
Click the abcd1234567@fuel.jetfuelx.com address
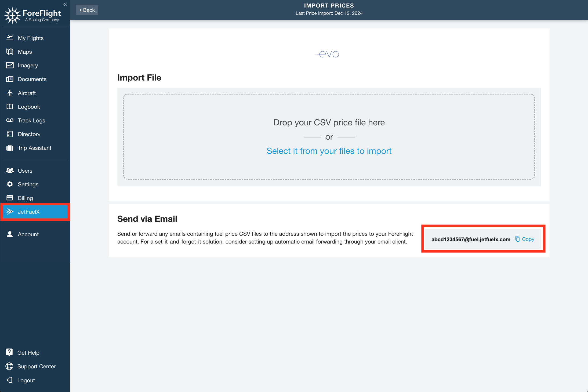pyautogui.click(x=471, y=239)
